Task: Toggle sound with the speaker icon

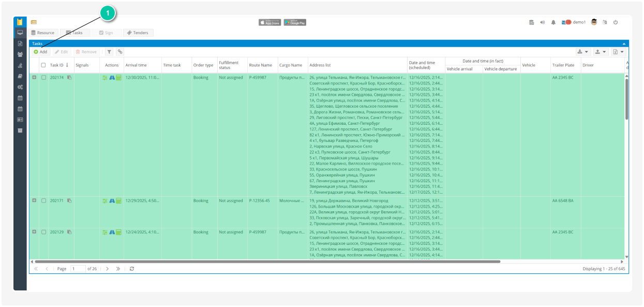Action: point(543,22)
